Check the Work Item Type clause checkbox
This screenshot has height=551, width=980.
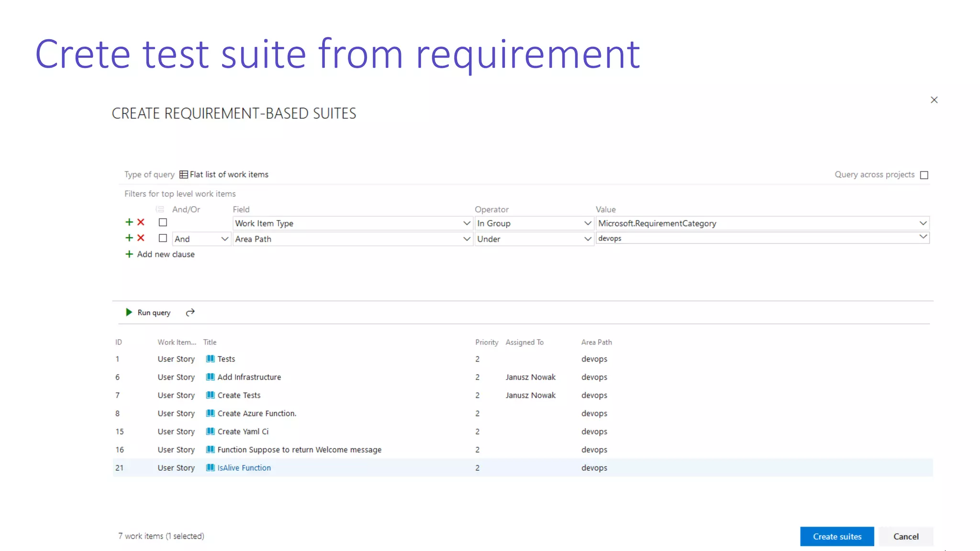[x=163, y=222]
